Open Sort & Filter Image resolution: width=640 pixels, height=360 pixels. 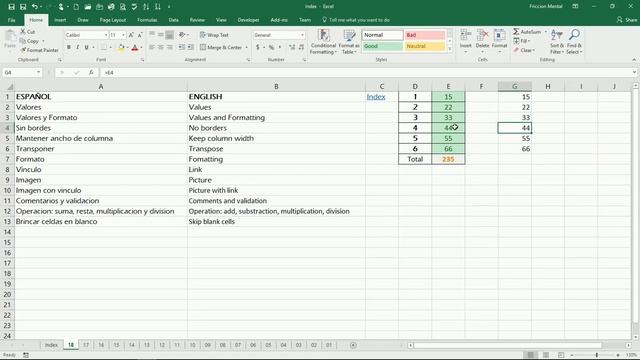tap(557, 42)
